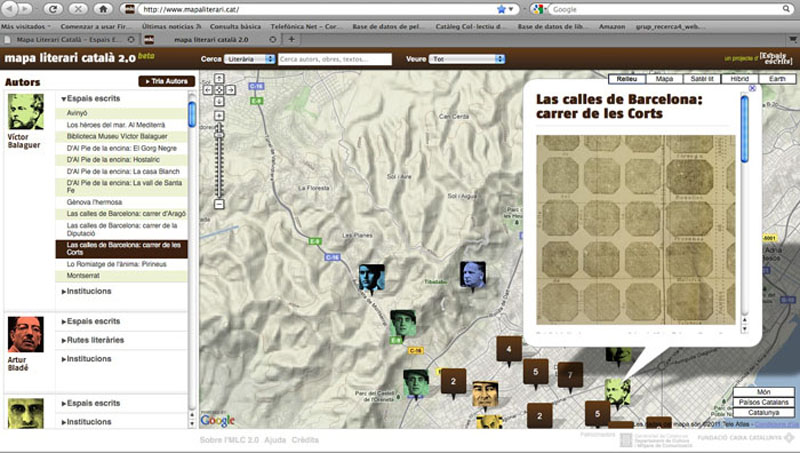Click the map zoom-out minus button
This screenshot has height=453, width=800.
coord(219,204)
